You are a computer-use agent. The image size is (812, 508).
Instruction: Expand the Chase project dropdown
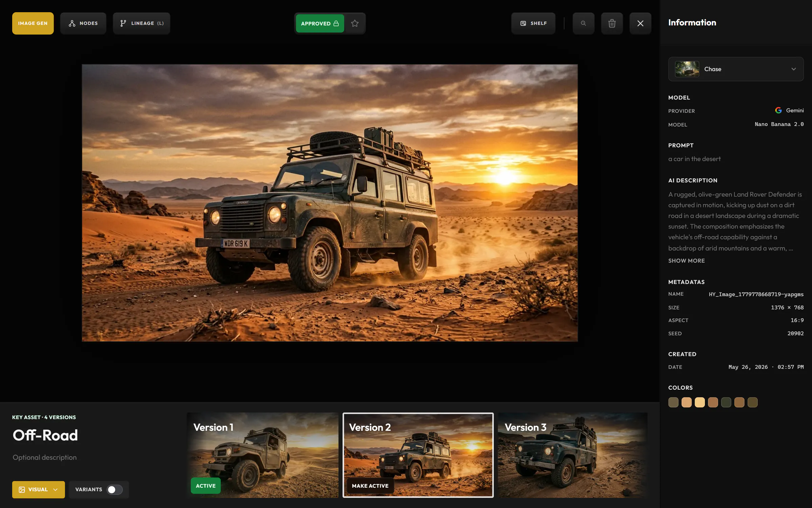click(736, 69)
